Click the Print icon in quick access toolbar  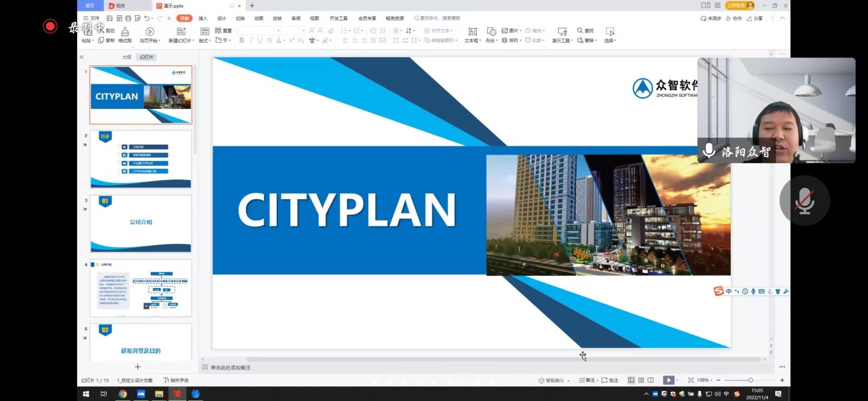pos(128,18)
